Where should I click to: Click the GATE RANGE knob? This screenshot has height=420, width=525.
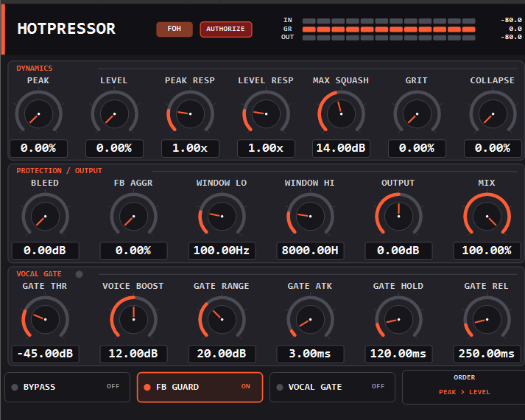(222, 320)
